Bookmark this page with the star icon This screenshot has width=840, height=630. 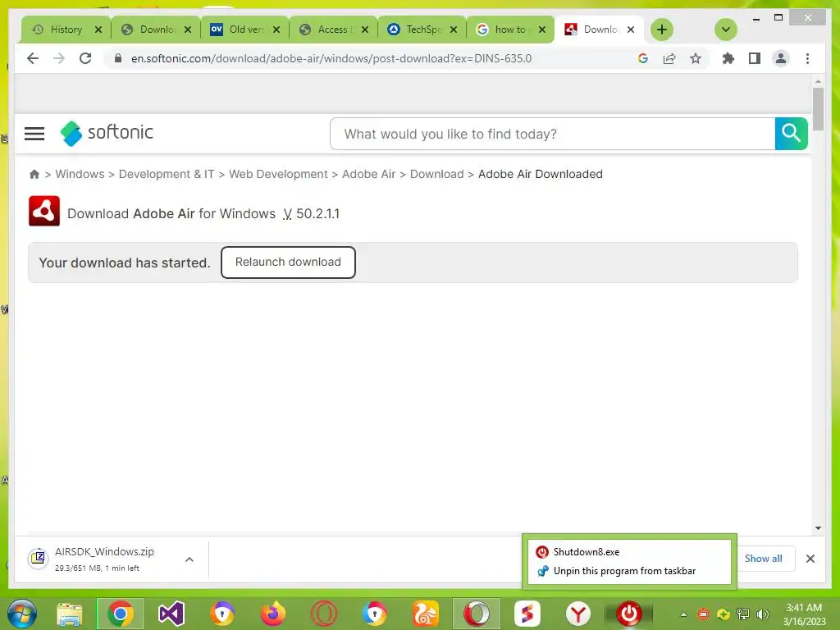(x=696, y=58)
